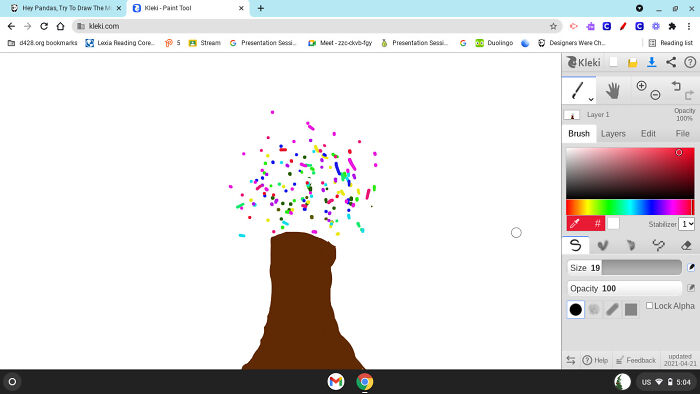Share the drawing
The height and width of the screenshot is (394, 700).
point(671,62)
